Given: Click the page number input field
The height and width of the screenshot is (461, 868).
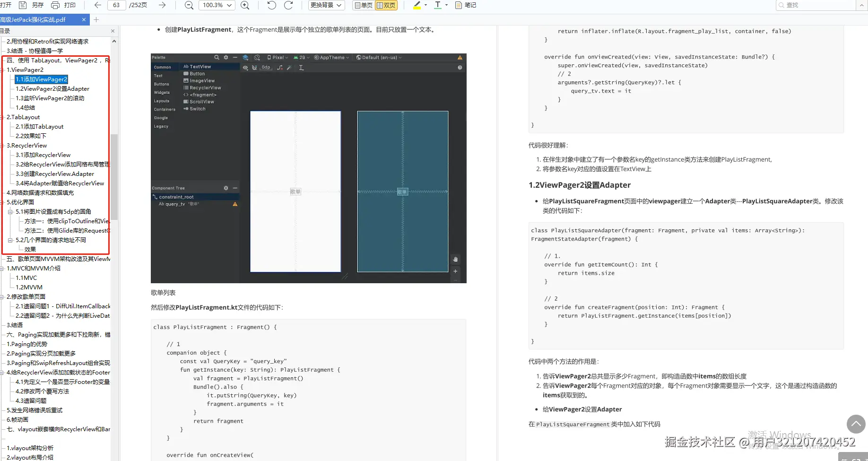Looking at the screenshot, I should [116, 5].
